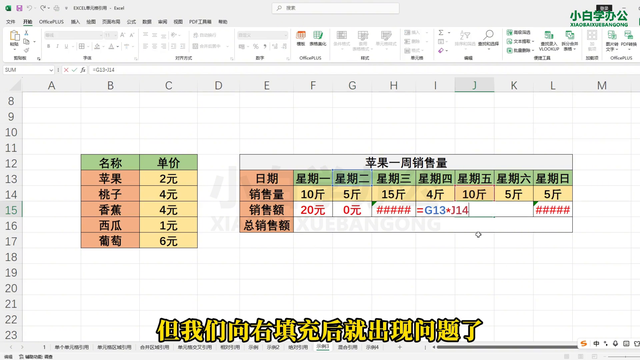This screenshot has height=360, width=640.
Task: Click the Cut scissors icon
Action: pos(26,33)
